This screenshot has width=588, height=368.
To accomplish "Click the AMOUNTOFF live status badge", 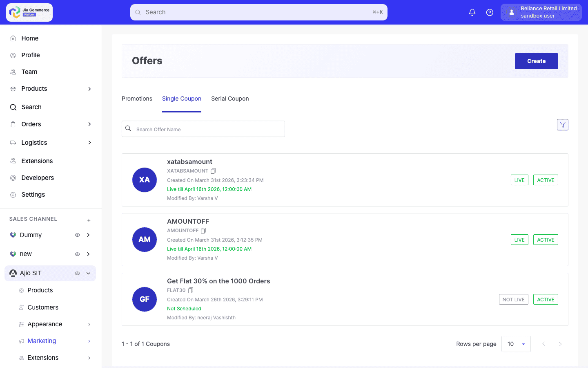I will [519, 240].
